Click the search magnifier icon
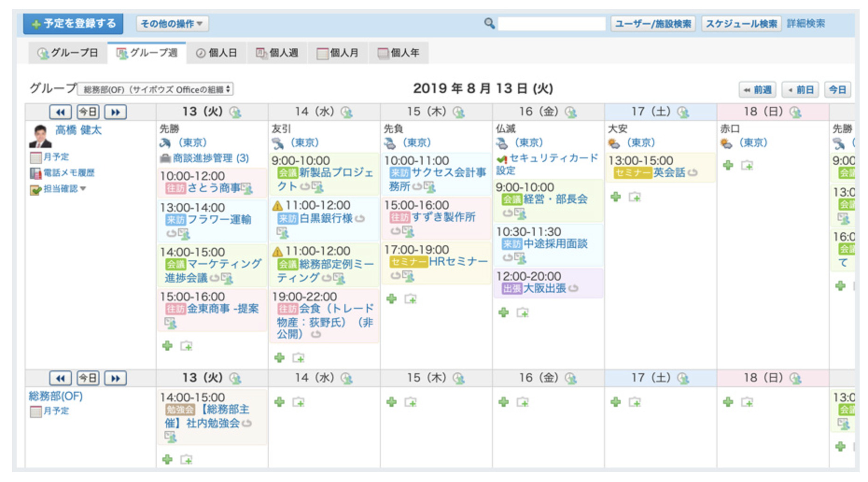868x482 pixels. click(x=489, y=23)
